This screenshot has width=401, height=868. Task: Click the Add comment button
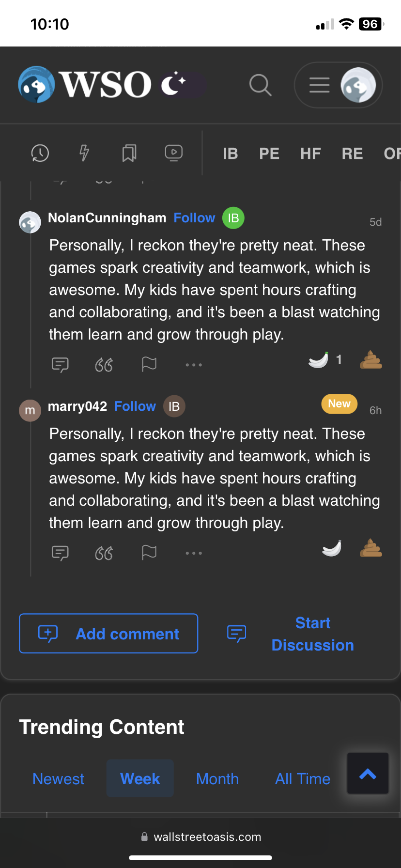108,634
